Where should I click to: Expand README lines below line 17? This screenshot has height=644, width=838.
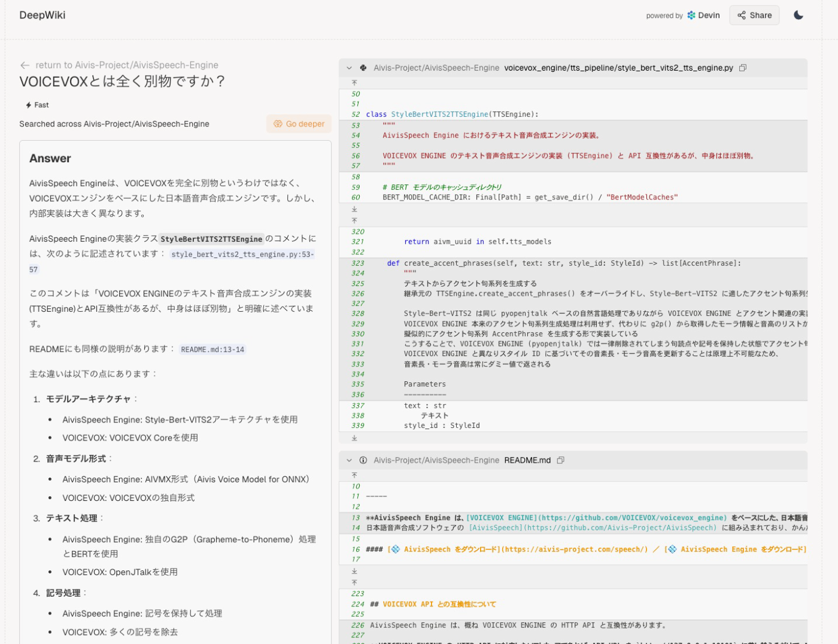354,571
